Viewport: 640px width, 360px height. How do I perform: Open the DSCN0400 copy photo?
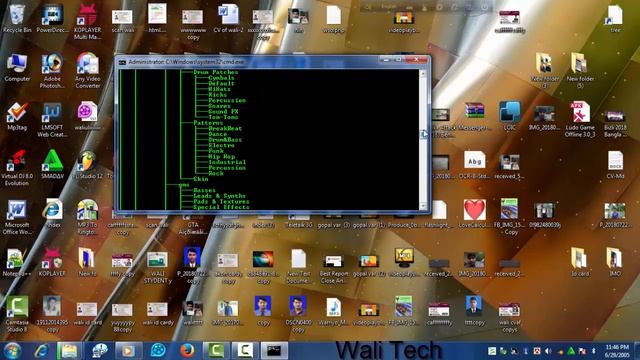(x=298, y=314)
